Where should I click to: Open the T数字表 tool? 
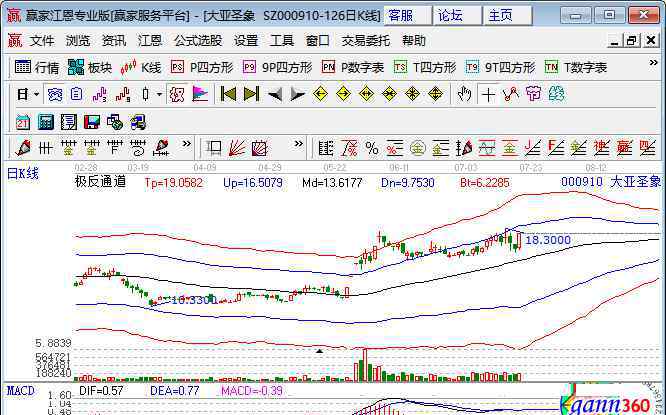576,67
